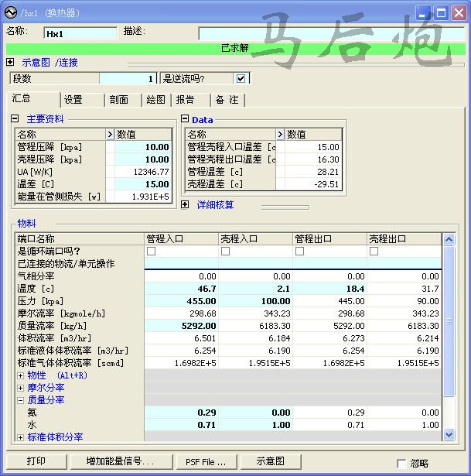Expand the 摩尔分率 row

point(21,388)
